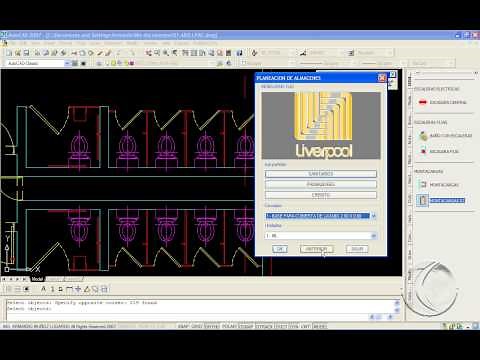Cut selection using the scissors icon
480x360 pixels.
(x=74, y=53)
